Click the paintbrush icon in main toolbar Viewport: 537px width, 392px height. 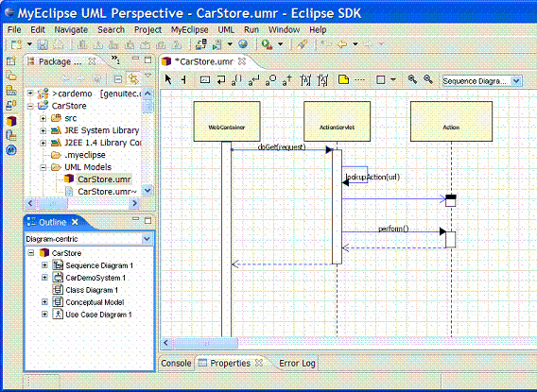pyautogui.click(x=303, y=44)
